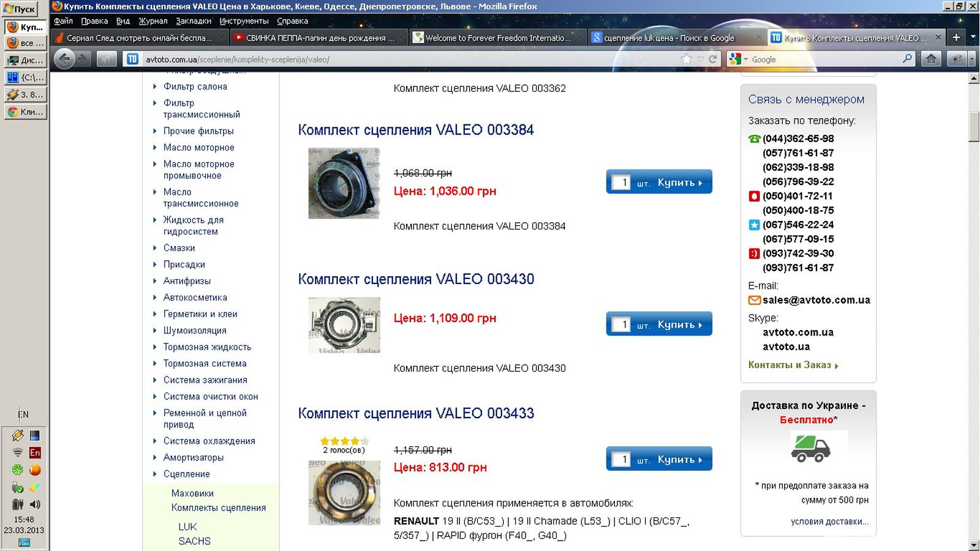
Task: Click the Контакты и Заказ link
Action: (793, 365)
